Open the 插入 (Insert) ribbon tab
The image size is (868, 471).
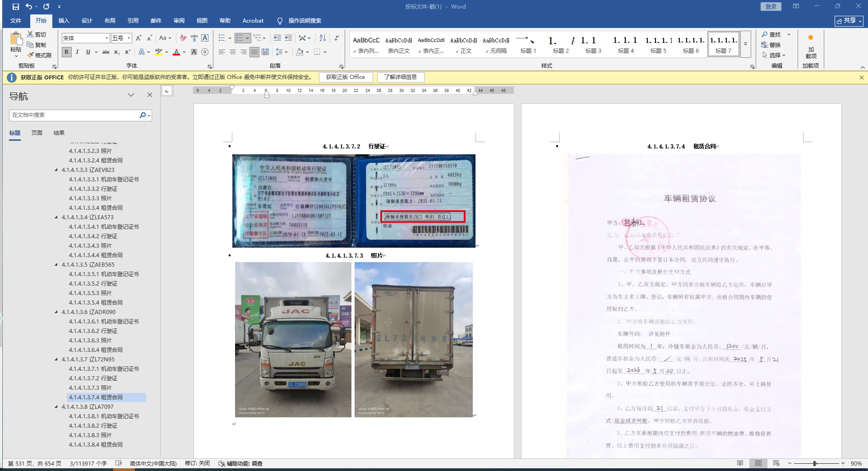pos(64,21)
